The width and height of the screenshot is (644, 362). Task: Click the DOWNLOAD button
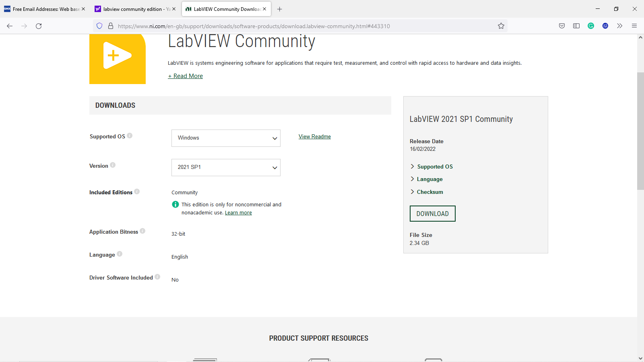coord(433,214)
